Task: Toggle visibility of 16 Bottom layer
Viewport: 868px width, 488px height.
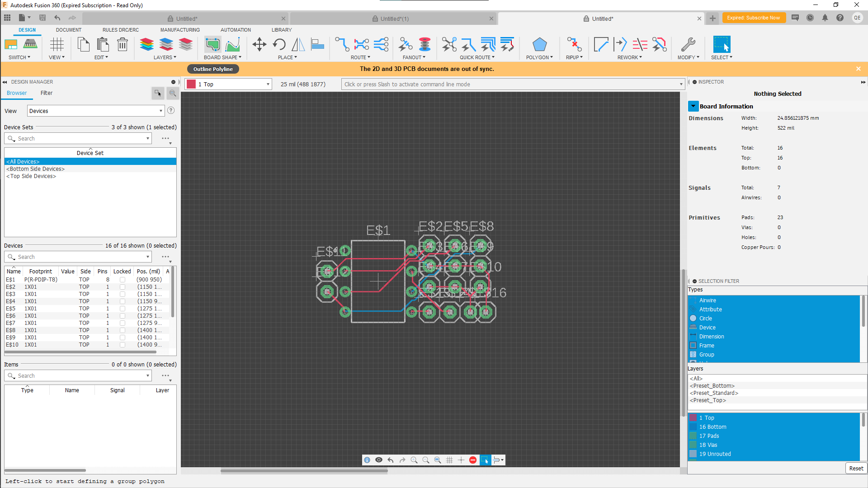Action: tap(693, 427)
